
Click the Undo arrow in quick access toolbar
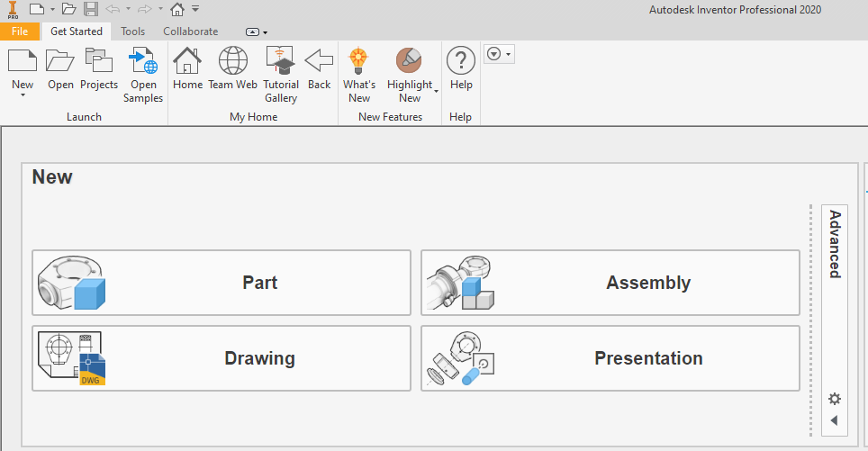pyautogui.click(x=113, y=9)
